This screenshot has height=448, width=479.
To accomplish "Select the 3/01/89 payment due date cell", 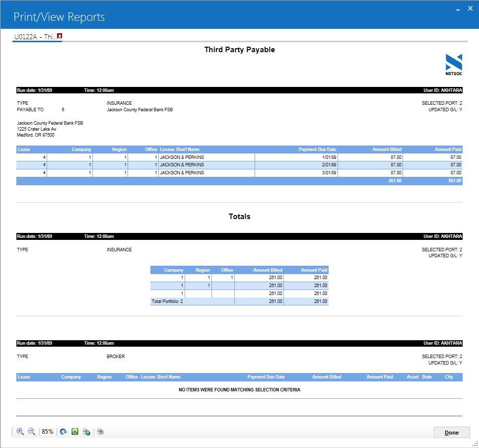I will pos(296,173).
